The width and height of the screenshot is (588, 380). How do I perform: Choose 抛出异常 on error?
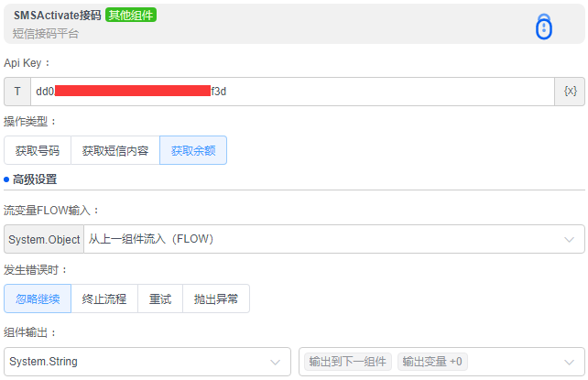click(216, 299)
